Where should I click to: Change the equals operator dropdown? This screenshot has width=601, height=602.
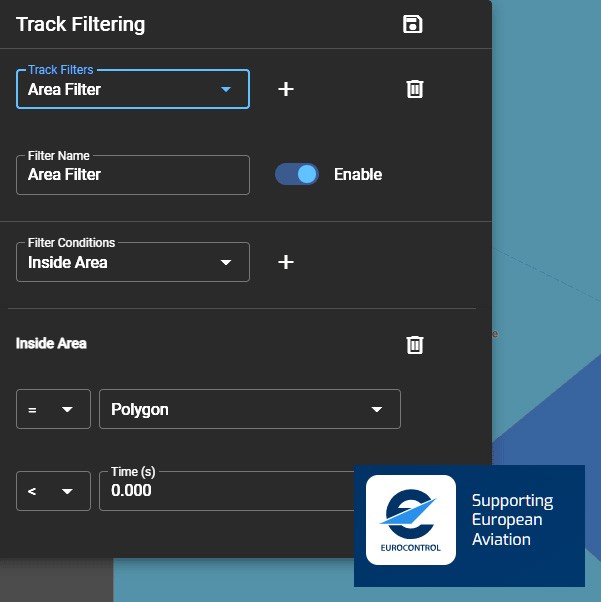53,410
